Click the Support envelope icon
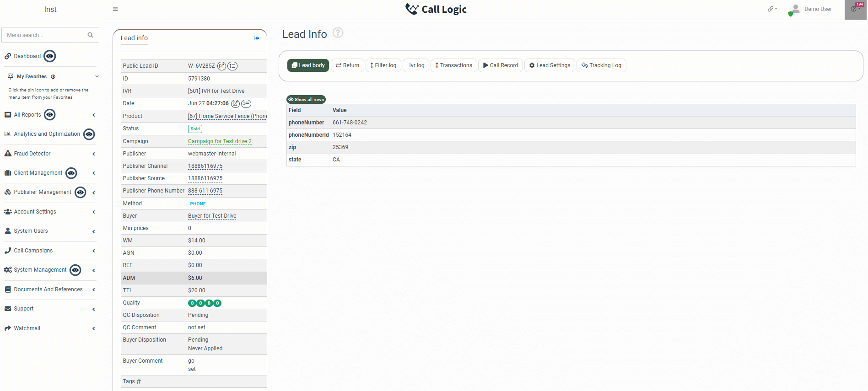This screenshot has height=391, width=868. point(8,309)
